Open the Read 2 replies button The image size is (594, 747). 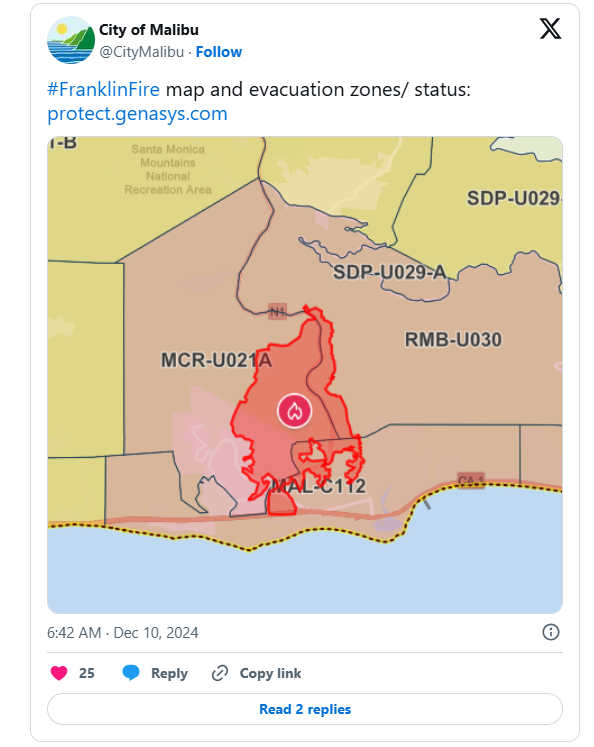[305, 709]
